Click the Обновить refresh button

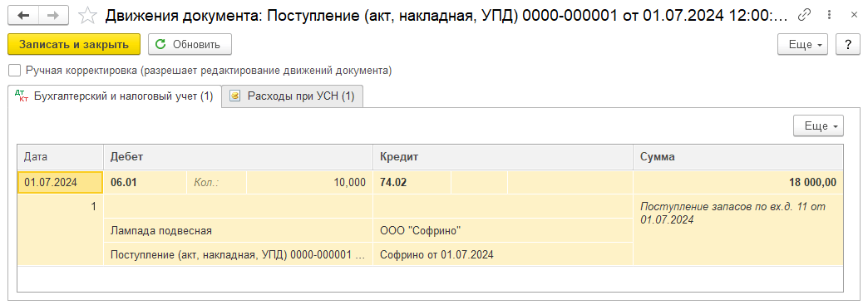click(190, 45)
